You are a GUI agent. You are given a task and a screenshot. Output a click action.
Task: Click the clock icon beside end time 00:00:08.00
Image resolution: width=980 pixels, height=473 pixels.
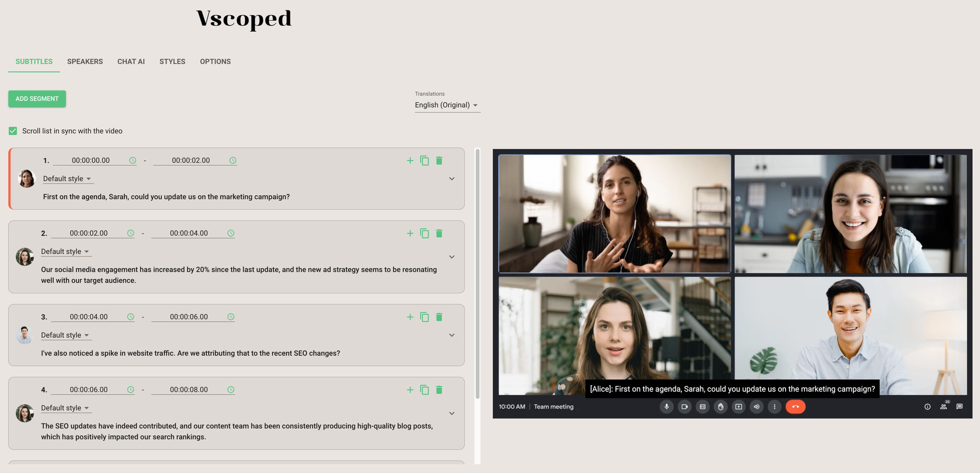[231, 390]
